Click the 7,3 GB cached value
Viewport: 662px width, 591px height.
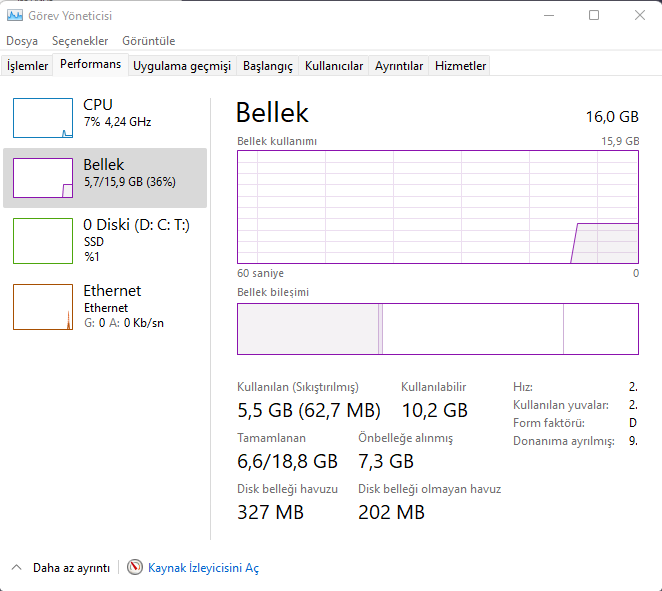click(386, 461)
